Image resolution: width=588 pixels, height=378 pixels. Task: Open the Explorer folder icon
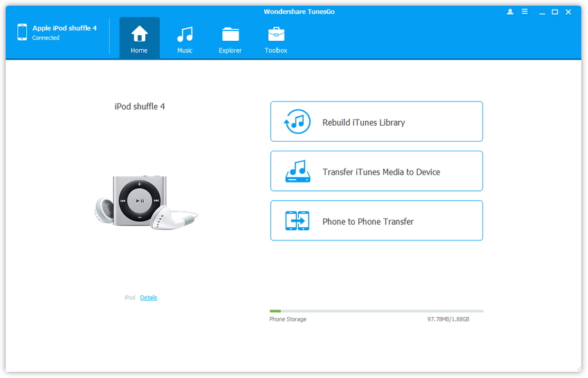point(230,35)
